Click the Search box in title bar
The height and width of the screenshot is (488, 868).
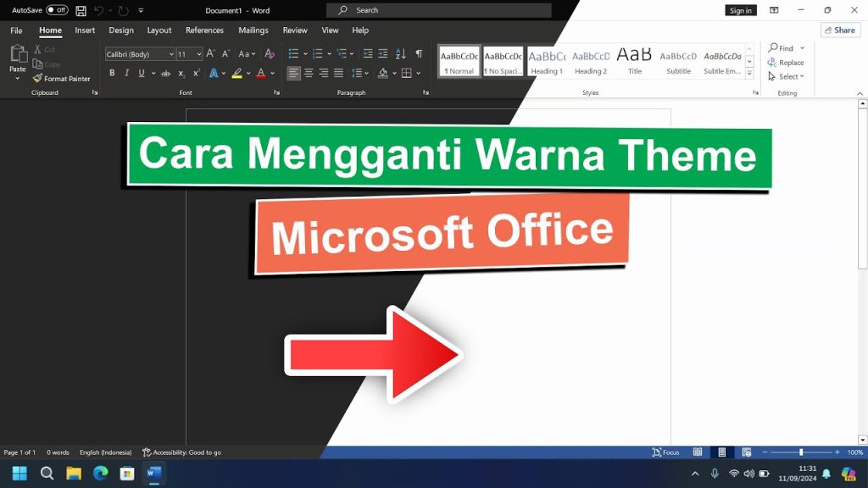pyautogui.click(x=439, y=10)
